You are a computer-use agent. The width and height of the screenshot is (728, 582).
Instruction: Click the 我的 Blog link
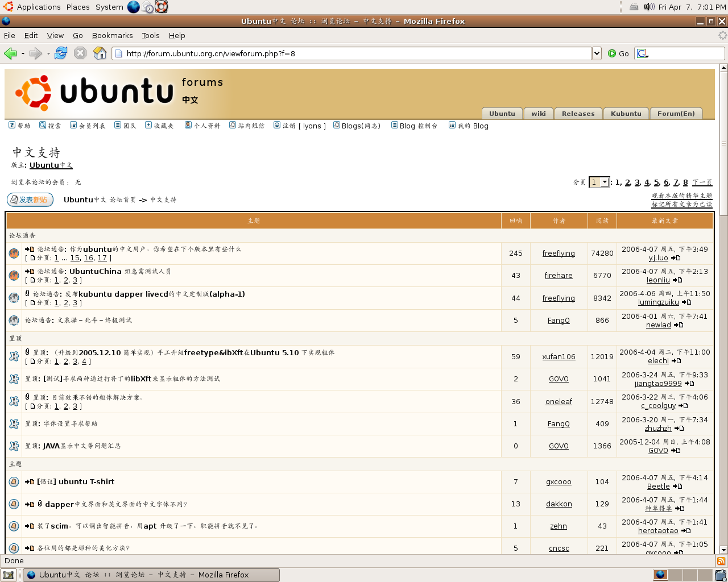pos(469,126)
